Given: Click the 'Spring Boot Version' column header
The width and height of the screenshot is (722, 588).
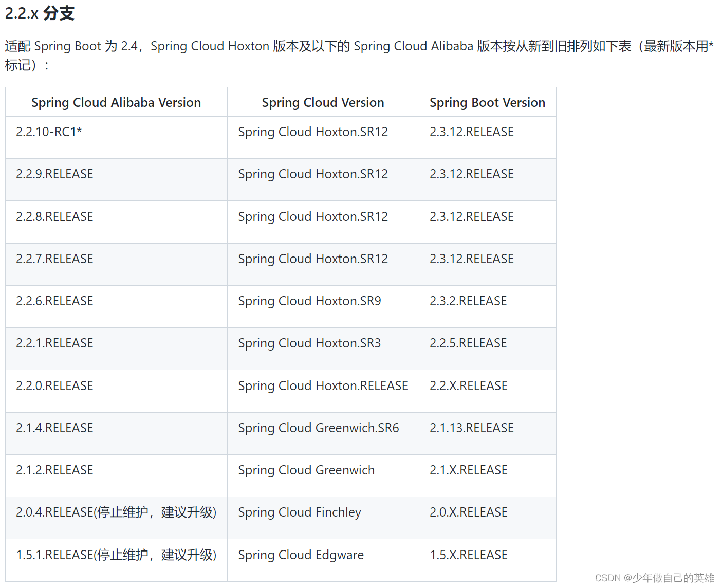Looking at the screenshot, I should pos(488,102).
